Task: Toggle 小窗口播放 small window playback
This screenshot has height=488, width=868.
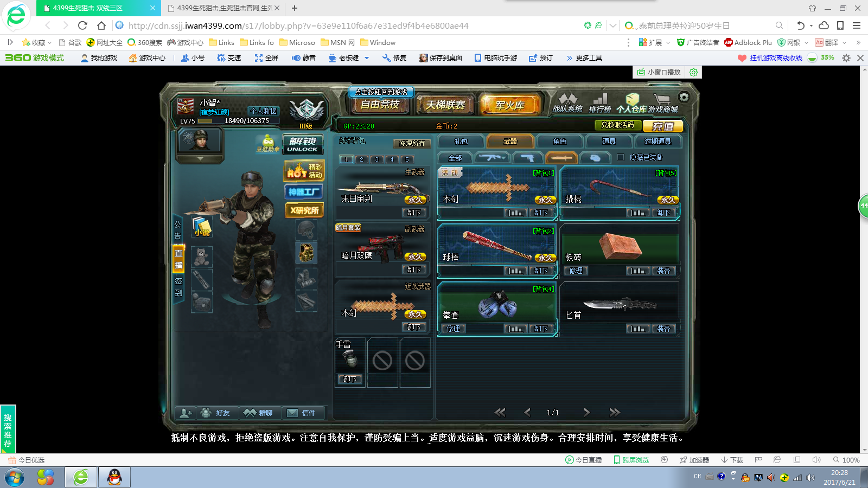Action: 659,72
